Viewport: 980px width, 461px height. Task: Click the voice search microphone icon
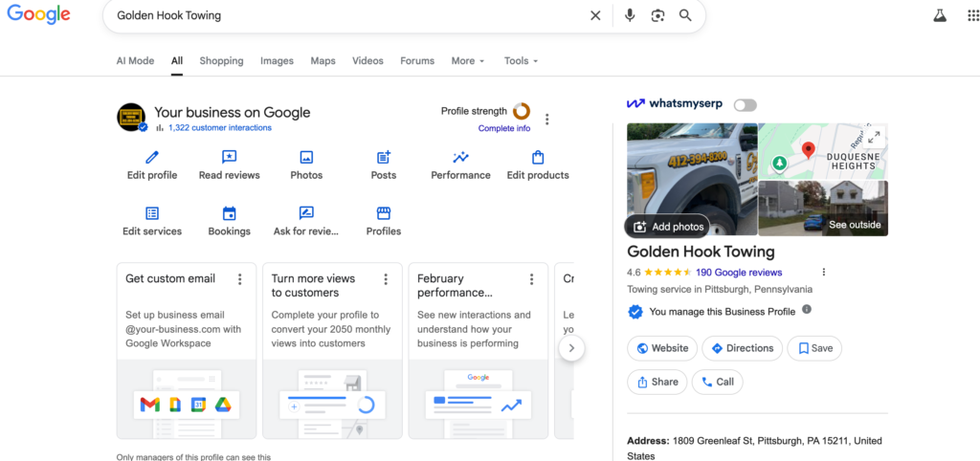(630, 15)
